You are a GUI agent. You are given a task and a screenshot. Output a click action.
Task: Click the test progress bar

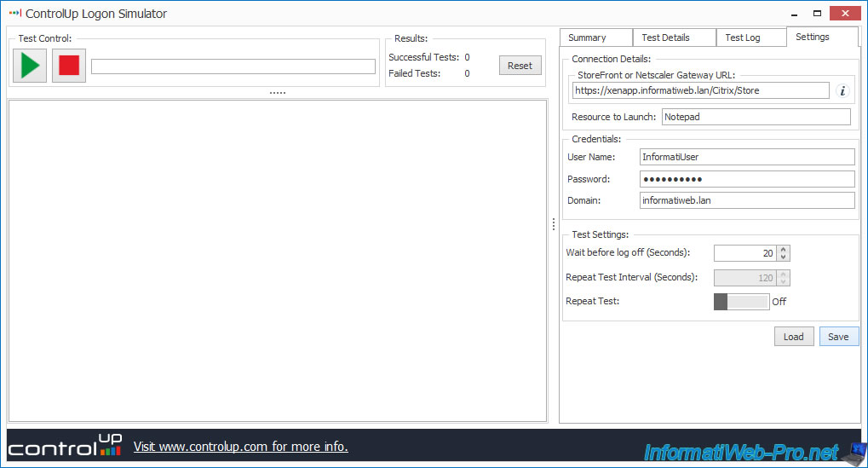233,66
